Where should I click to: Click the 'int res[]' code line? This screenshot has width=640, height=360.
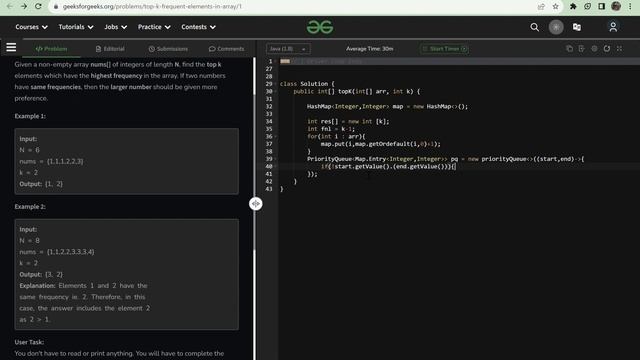click(x=348, y=121)
